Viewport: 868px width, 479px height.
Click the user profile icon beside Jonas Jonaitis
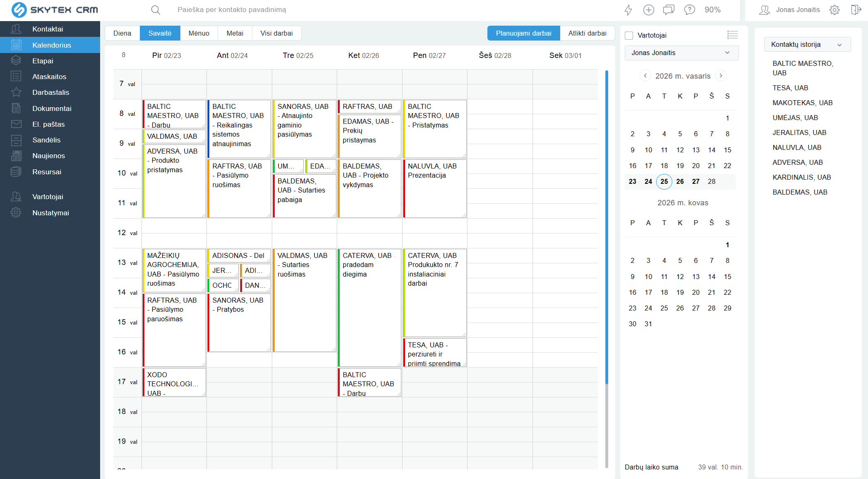tap(765, 10)
